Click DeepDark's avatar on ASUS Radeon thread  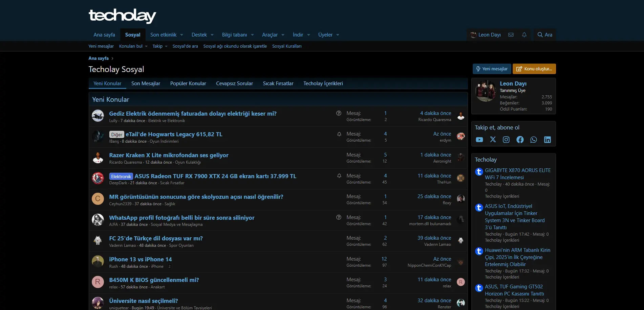pos(98,178)
